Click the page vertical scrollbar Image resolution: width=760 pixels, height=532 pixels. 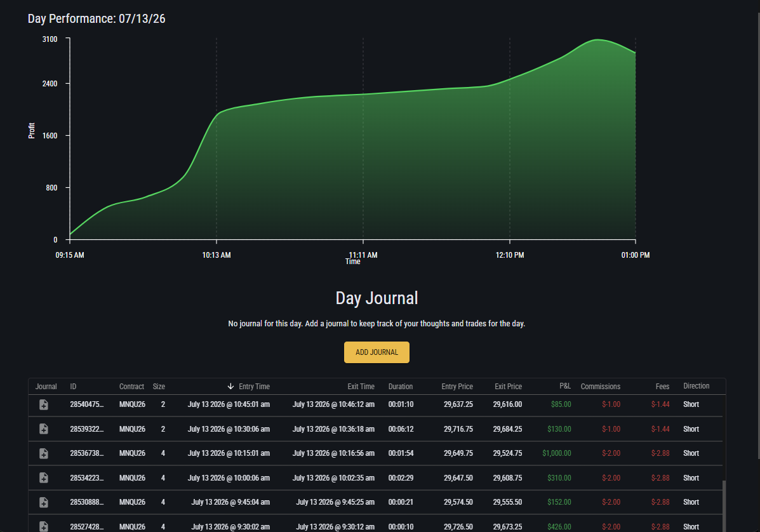[x=757, y=235]
